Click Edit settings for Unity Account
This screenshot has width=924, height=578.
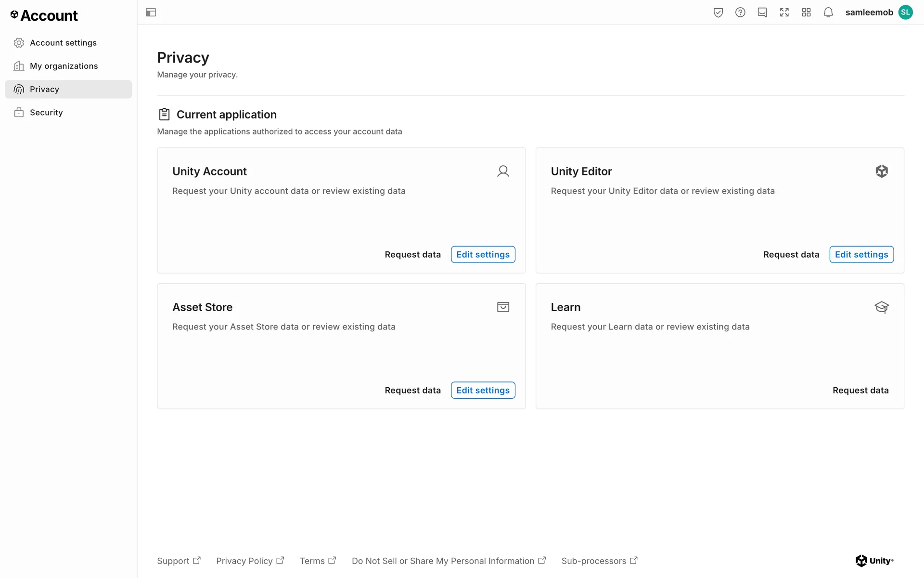tap(483, 254)
